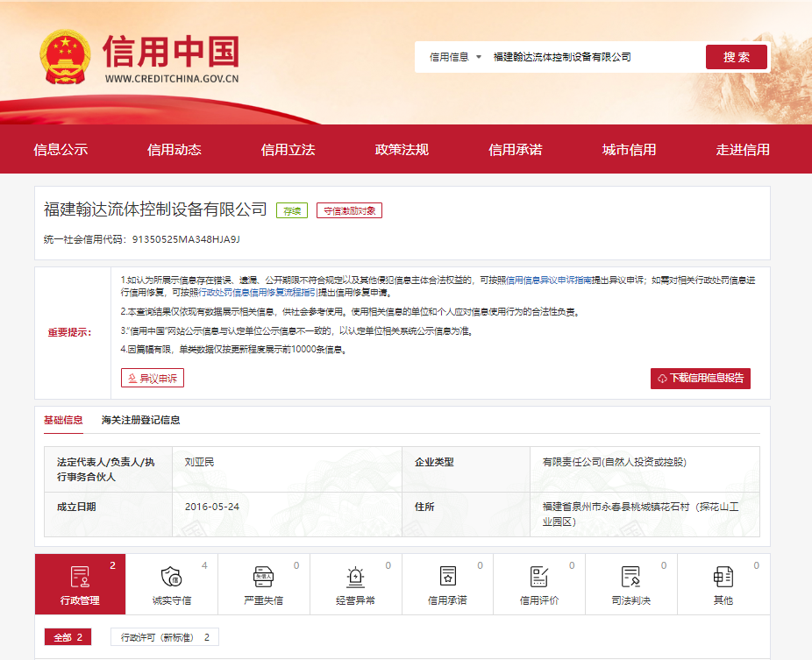The image size is (812, 660).
Task: Open the 行政管理 category icon
Action: pyautogui.click(x=80, y=577)
